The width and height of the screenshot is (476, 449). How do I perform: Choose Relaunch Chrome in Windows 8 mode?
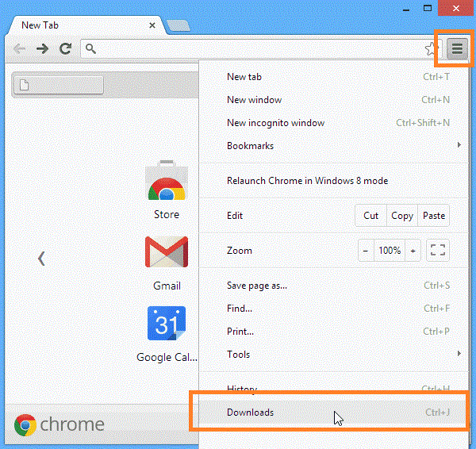point(333,181)
